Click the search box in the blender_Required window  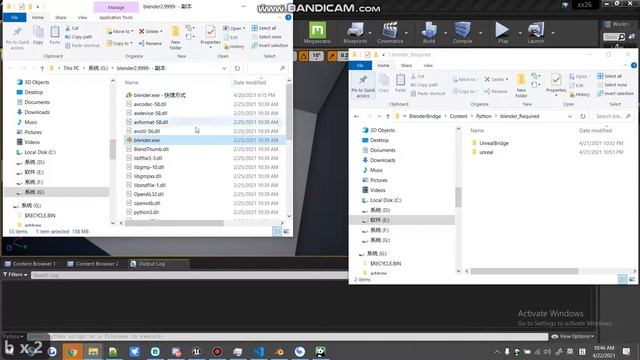[613, 116]
